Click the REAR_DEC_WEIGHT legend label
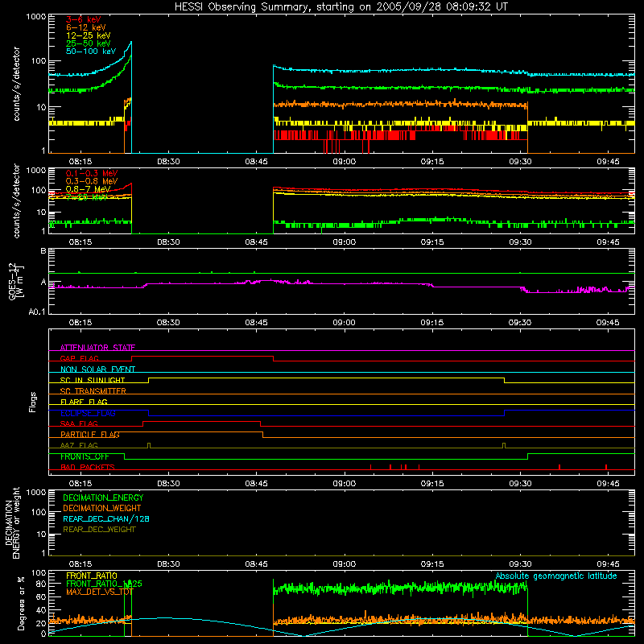The height and width of the screenshot is (644, 644). 99,530
